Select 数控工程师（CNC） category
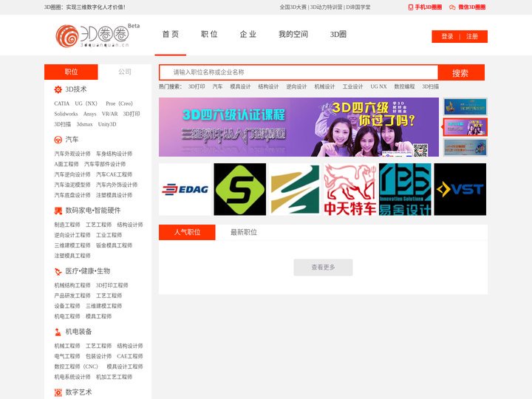This screenshot has width=532, height=399. point(76,366)
